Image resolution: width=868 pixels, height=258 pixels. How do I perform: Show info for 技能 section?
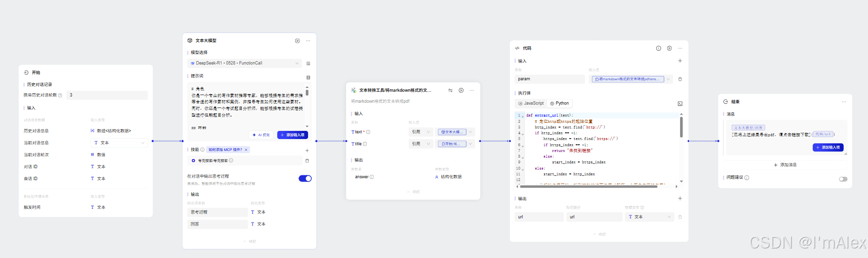pos(202,150)
